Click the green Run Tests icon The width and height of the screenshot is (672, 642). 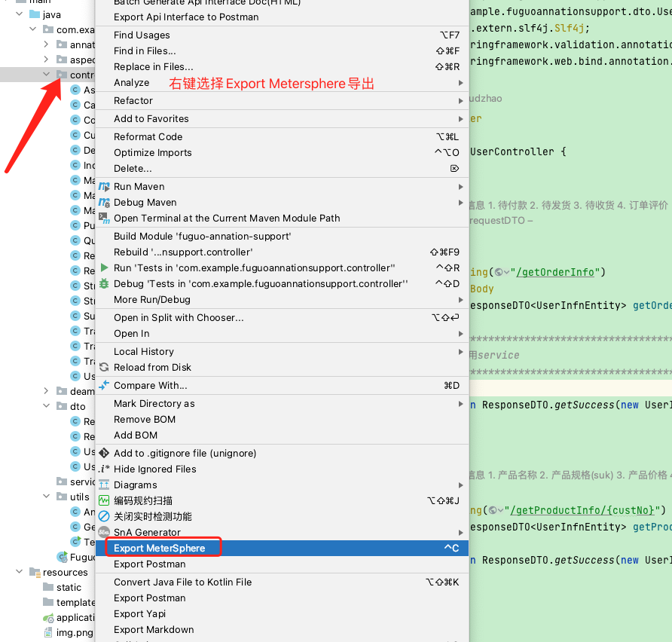[x=104, y=267]
